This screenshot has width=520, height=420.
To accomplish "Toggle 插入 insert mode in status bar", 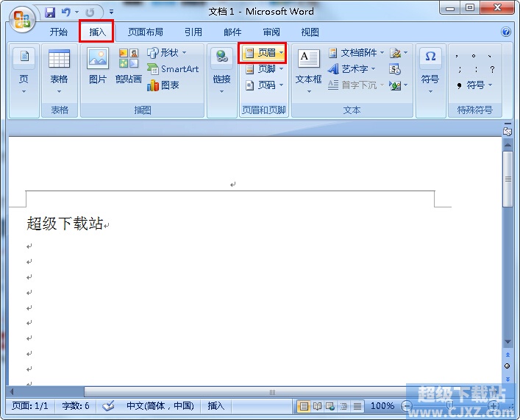I will point(216,406).
